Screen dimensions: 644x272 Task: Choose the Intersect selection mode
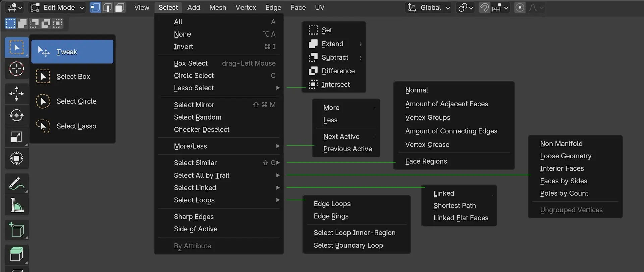click(335, 85)
